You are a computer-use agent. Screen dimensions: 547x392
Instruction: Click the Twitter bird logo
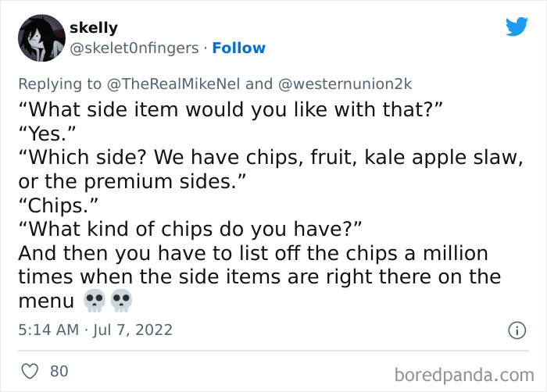[517, 27]
